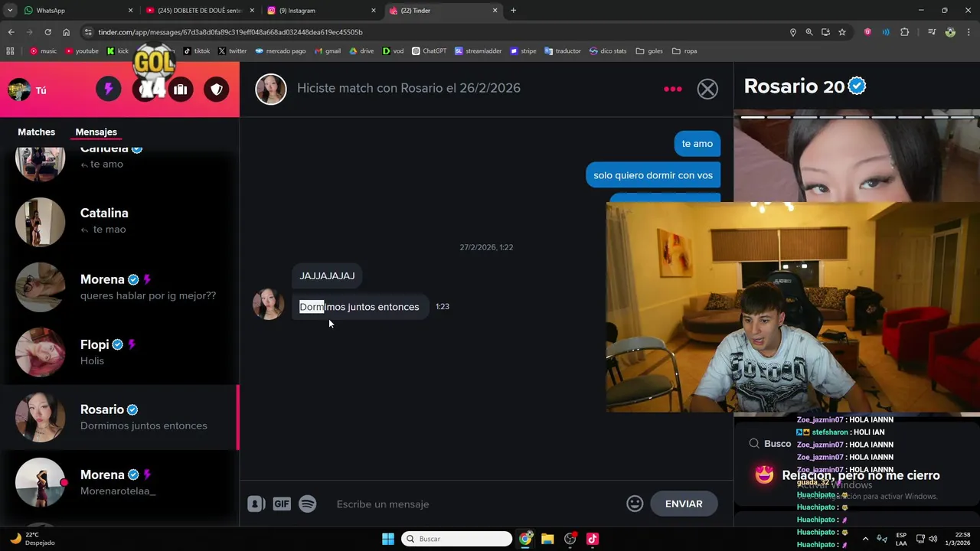
Task: Click the blue verified badge next to Rosario 20
Action: coord(857,86)
